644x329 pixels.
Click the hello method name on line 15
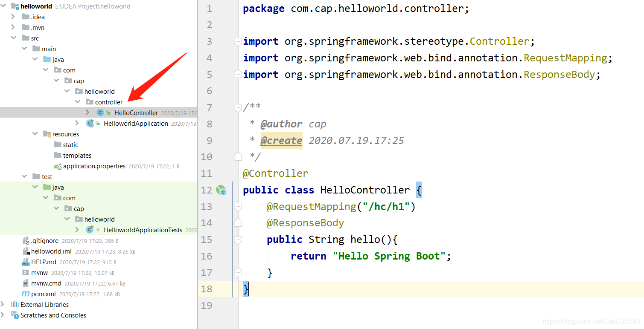click(365, 240)
